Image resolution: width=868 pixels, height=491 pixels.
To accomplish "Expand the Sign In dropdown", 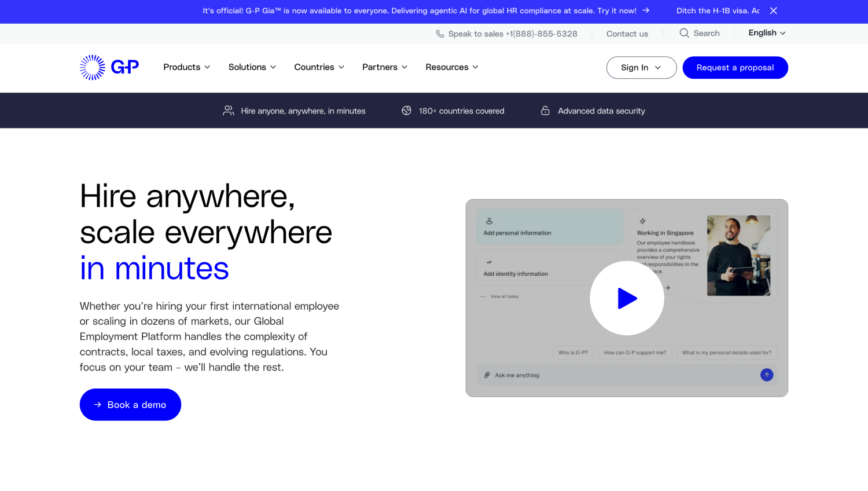I will pos(641,68).
